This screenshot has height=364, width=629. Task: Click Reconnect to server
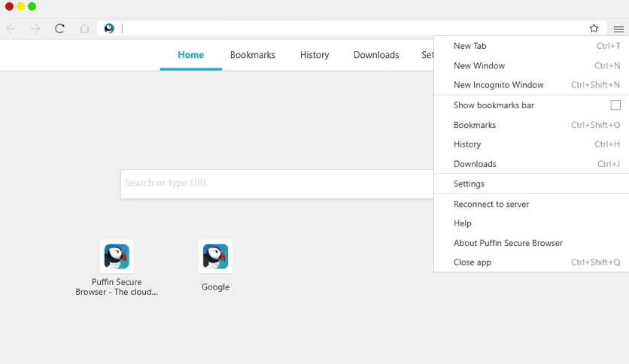531,204
